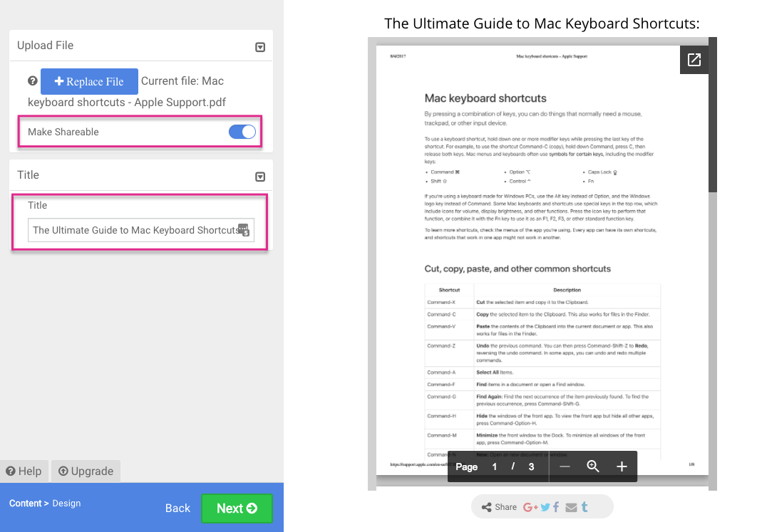Share the PDF via Tumblr icon

point(585,507)
